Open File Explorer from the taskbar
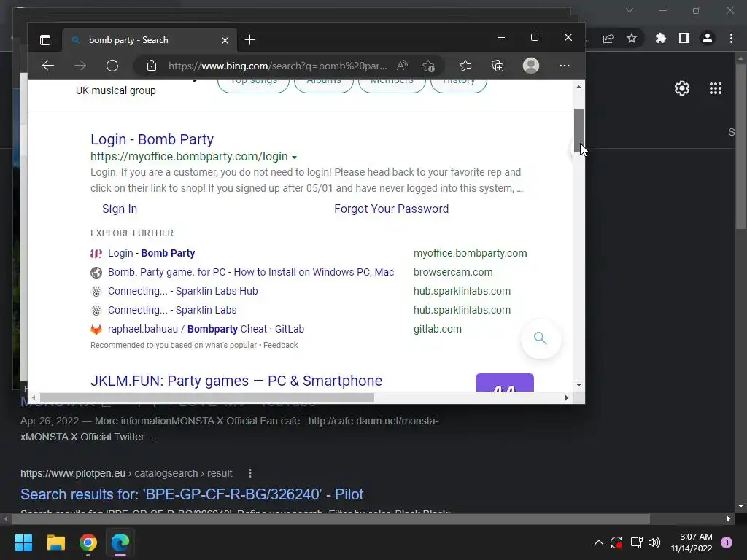Viewport: 747px width, 560px height. pyautogui.click(x=55, y=542)
